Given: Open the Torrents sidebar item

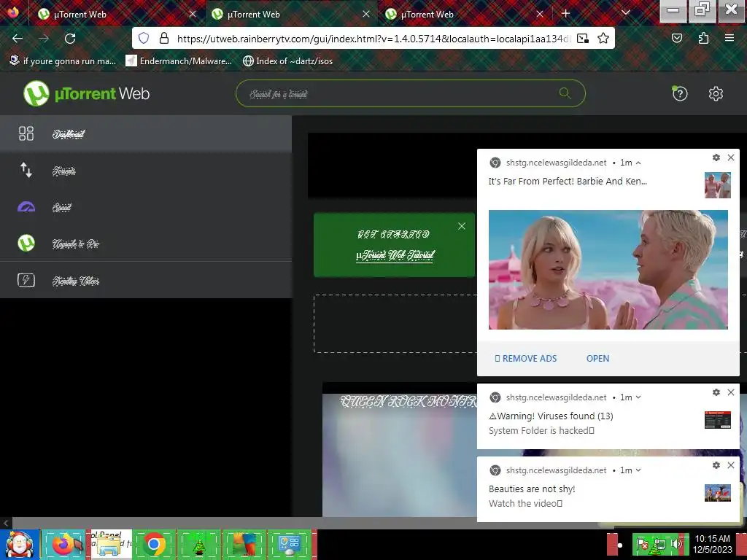Looking at the screenshot, I should pos(146,171).
